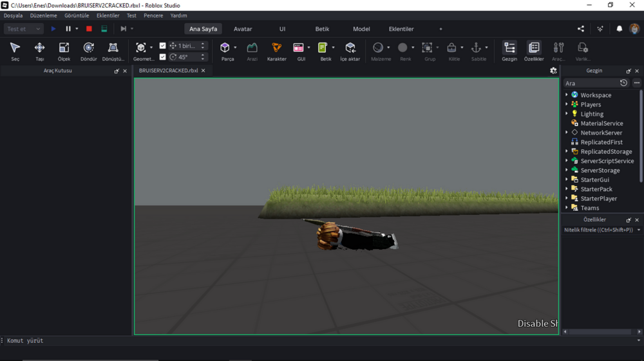Viewport: 644px width, 361px height.
Task: Toggle the 45° rotation snap checkbox
Action: tap(163, 57)
